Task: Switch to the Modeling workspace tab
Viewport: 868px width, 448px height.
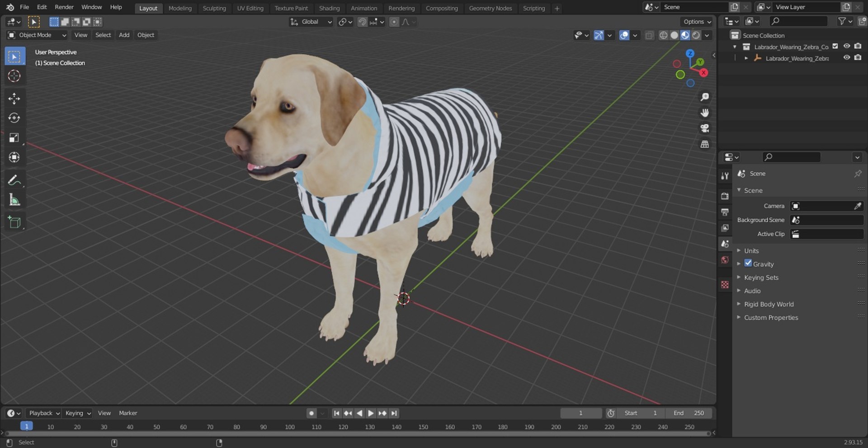Action: 180,8
